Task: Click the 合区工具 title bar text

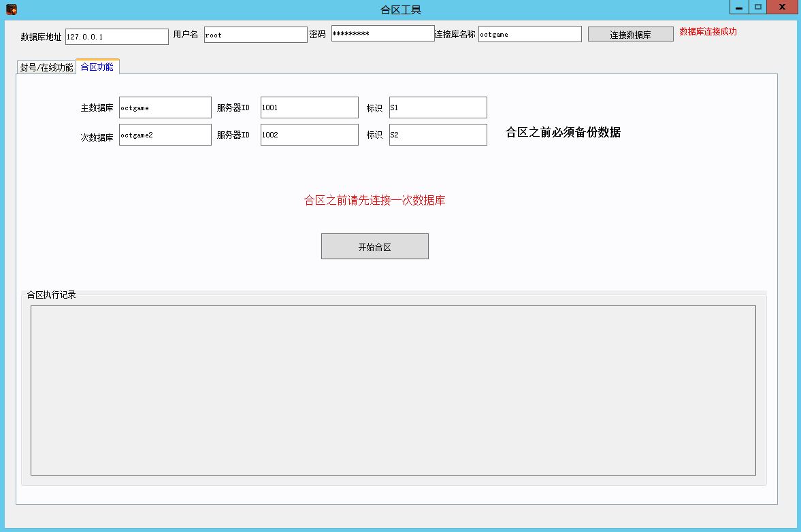Action: 400,10
